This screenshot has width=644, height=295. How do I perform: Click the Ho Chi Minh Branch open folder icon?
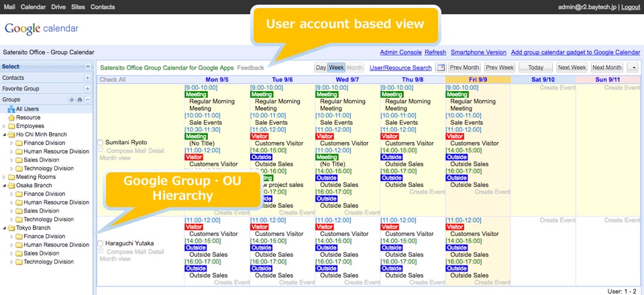click(x=11, y=135)
